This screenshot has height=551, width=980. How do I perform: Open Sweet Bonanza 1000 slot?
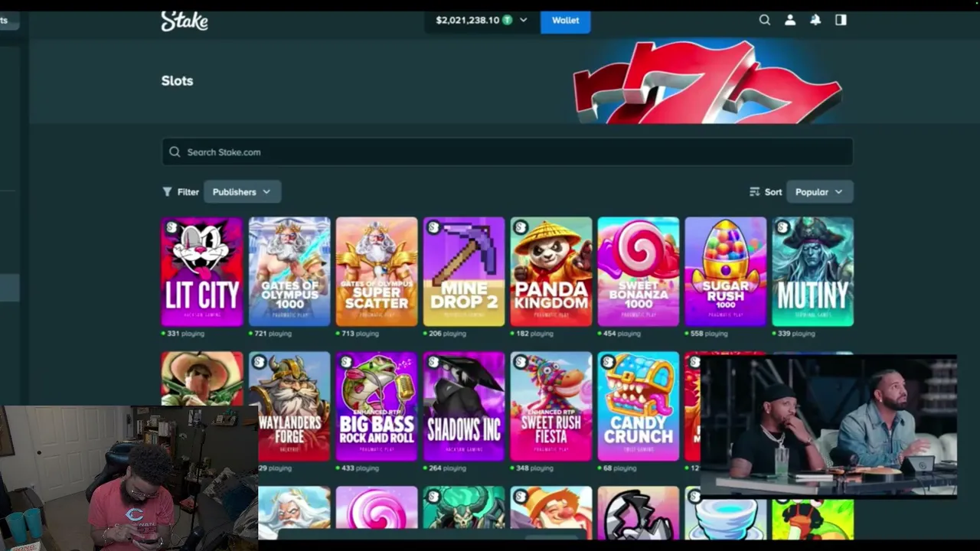[639, 272]
